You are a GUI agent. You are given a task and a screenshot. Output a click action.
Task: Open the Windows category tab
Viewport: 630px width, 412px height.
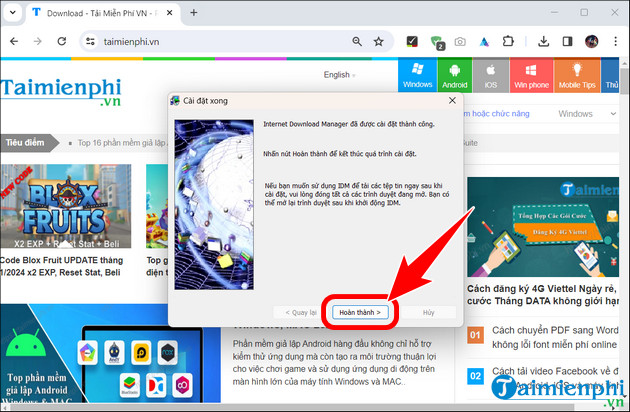(417, 75)
